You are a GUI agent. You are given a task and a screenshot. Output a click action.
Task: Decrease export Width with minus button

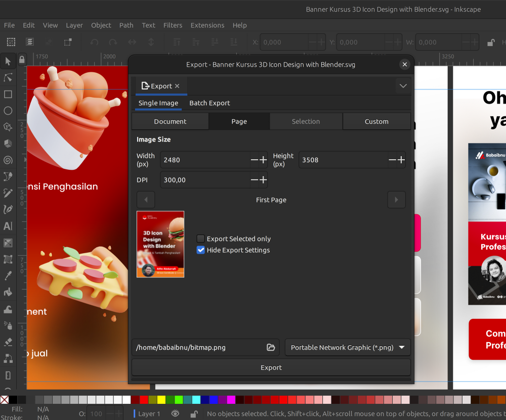click(x=255, y=160)
